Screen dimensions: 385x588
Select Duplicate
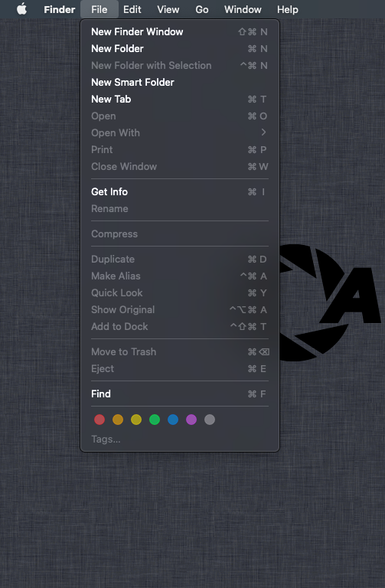[180, 260]
